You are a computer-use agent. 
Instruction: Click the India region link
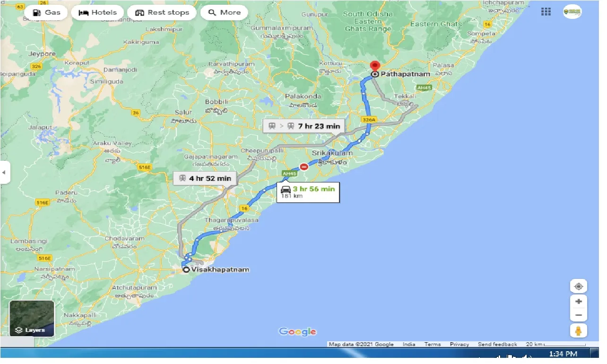(409, 344)
